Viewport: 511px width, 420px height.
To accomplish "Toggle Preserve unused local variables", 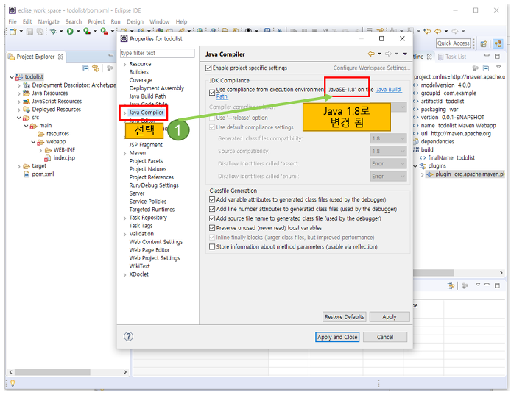I will [212, 227].
